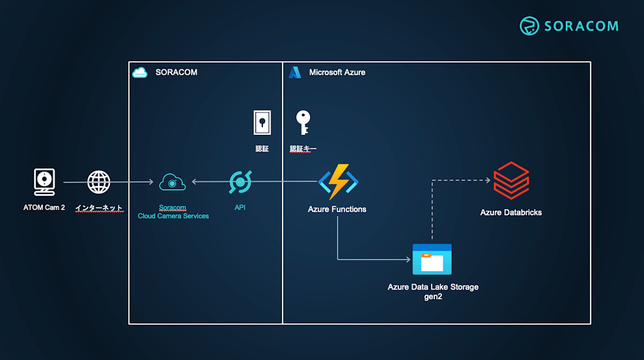
Task: Select the SORACOM API icon
Action: (x=240, y=182)
